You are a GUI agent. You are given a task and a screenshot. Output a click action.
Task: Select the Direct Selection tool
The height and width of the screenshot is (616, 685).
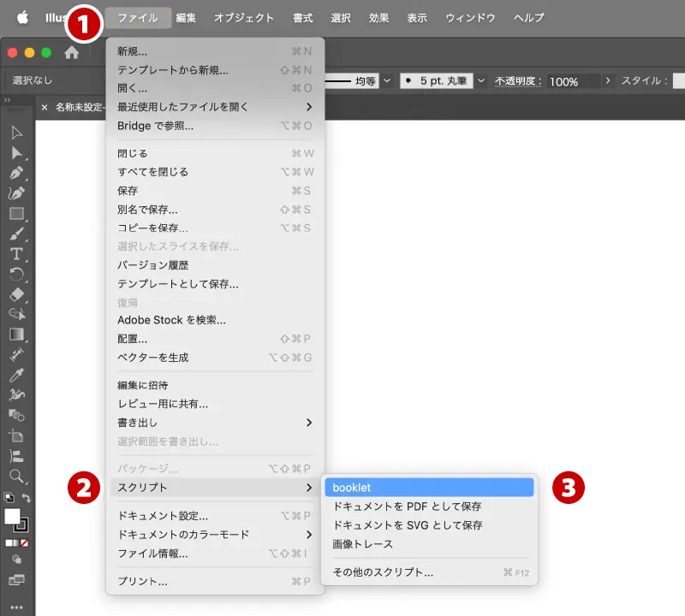pos(16,152)
